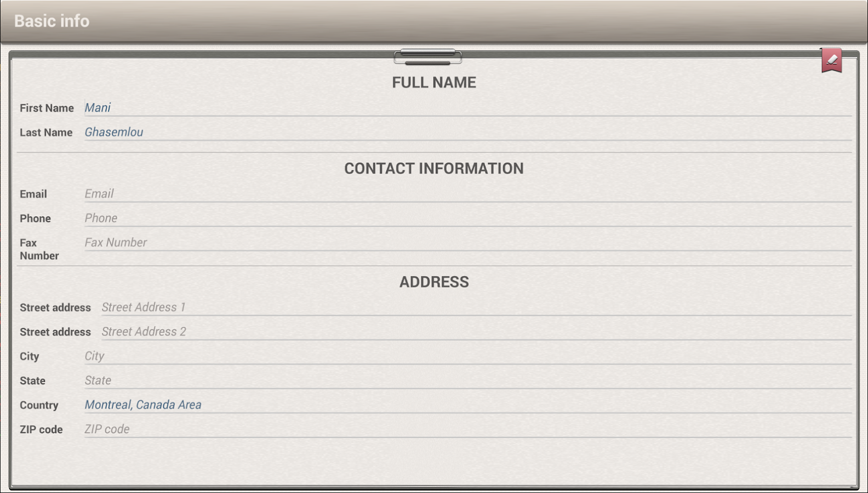868x493 pixels.
Task: Click the ADDRESS section heading
Action: (434, 282)
